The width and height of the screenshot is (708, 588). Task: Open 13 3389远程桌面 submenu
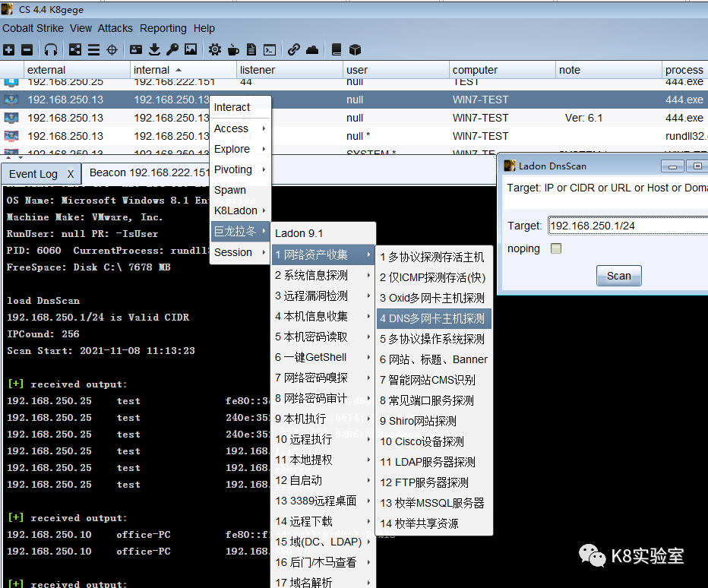click(324, 501)
